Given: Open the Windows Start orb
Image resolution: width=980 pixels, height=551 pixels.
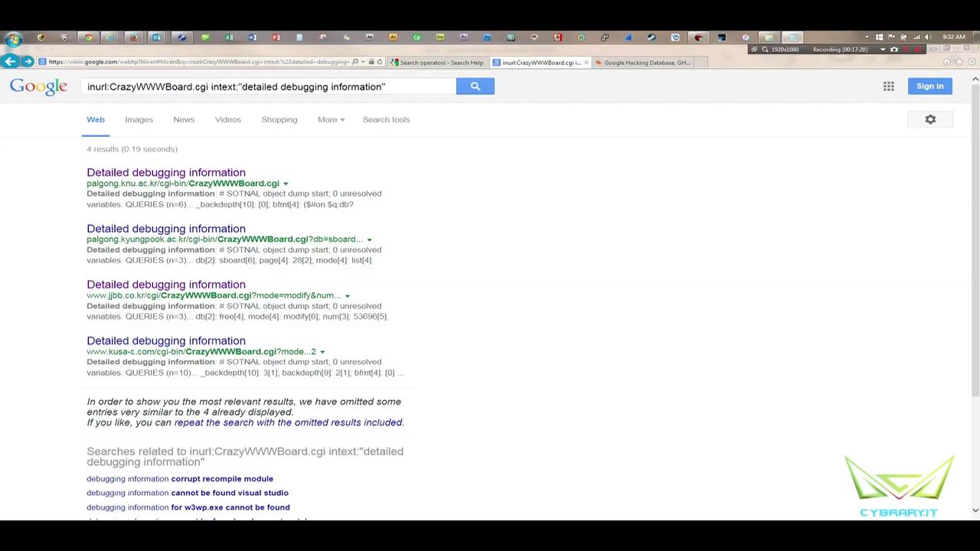Looking at the screenshot, I should point(13,39).
